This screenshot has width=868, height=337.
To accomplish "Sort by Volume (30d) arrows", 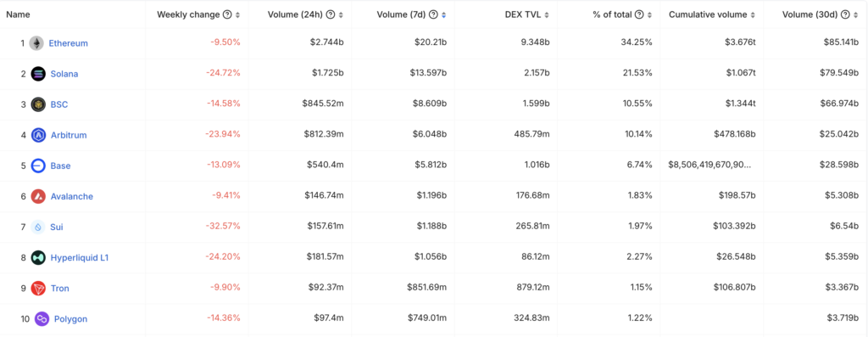I will tap(856, 15).
